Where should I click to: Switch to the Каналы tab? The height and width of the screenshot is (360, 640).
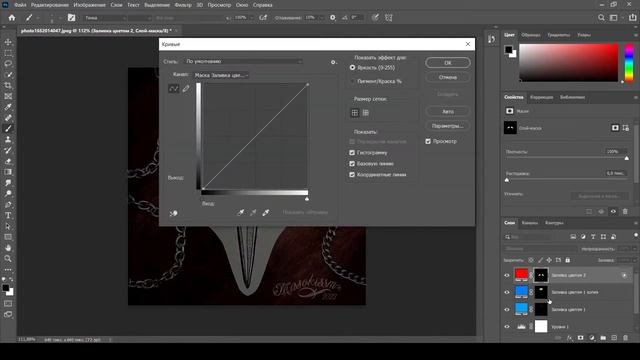[530, 223]
